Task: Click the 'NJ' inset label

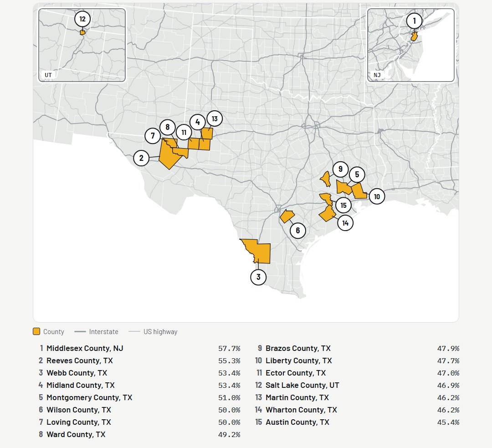Action: (377, 75)
